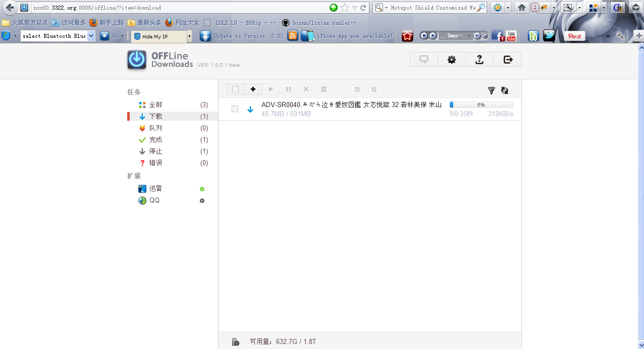Click Update to Version 2.52 notice
The image size is (644, 349).
click(242, 36)
